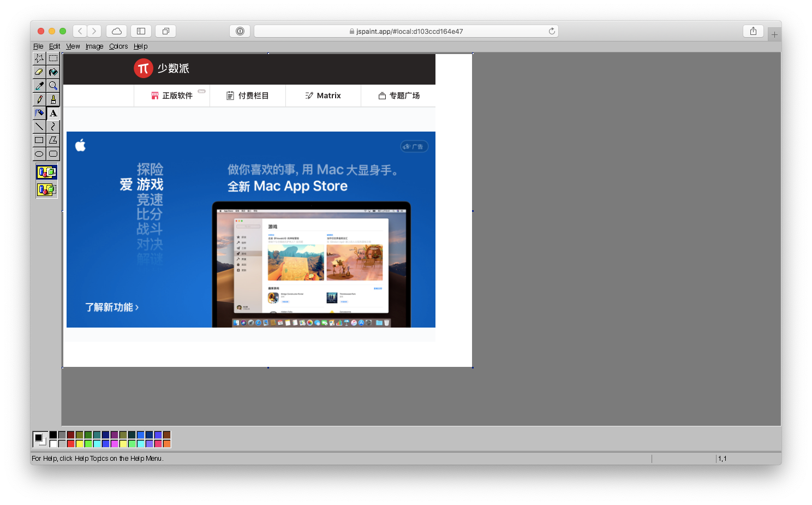Choose the hot pink palette swatch
The image size is (812, 505).
click(x=158, y=444)
